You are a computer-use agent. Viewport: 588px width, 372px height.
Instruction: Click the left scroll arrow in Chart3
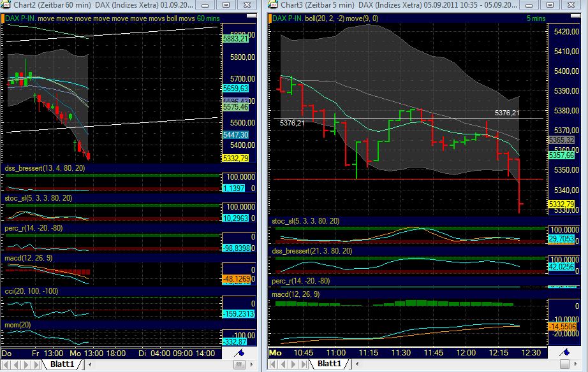click(x=357, y=364)
